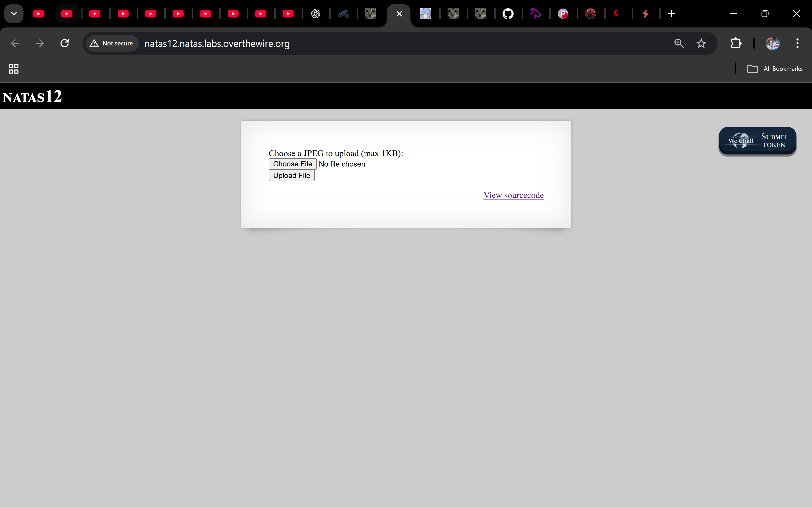Open the apps grid shortcut
The height and width of the screenshot is (507, 812).
point(13,69)
